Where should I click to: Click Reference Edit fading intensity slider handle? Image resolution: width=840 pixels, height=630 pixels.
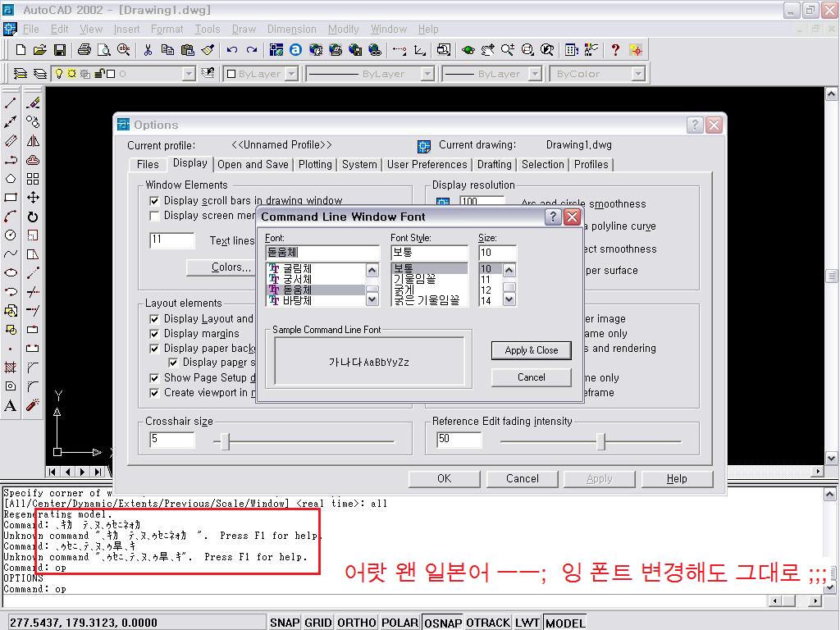601,442
